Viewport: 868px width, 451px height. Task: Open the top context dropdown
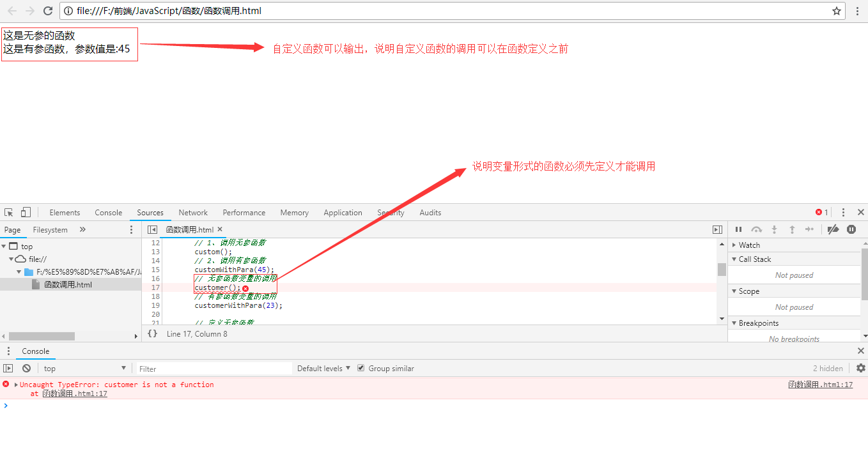click(x=85, y=368)
